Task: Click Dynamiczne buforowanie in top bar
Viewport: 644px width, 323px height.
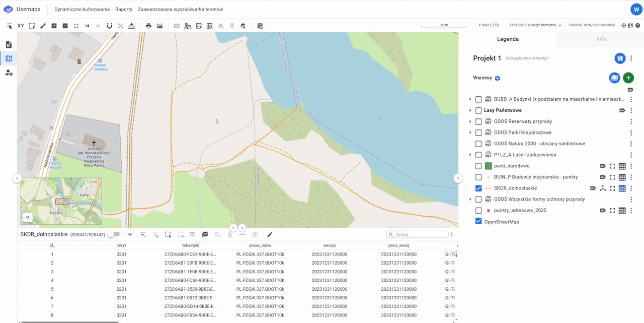Action: pyautogui.click(x=82, y=9)
